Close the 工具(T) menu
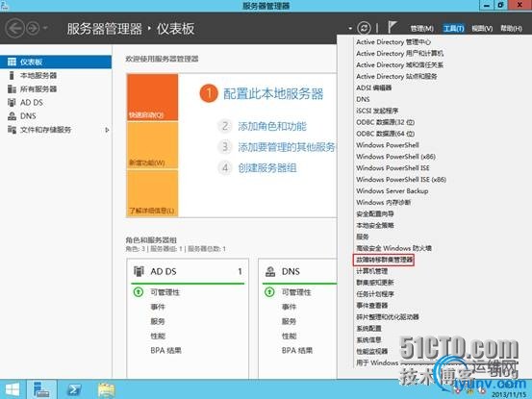 coord(453,29)
